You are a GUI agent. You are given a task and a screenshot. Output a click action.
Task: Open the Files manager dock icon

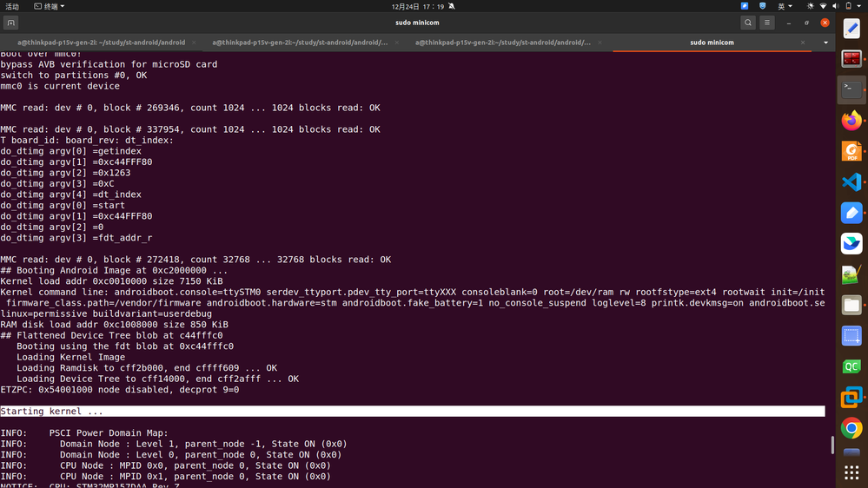point(851,305)
